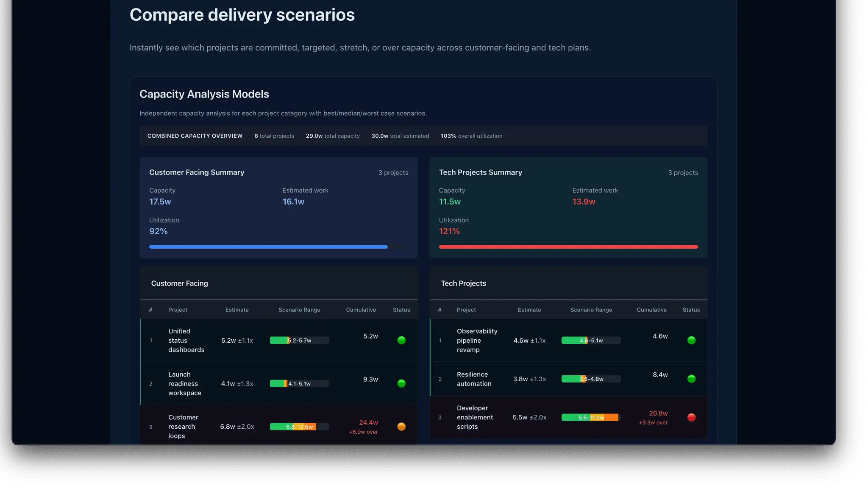Viewport: 868px width, 488px height.
Task: Click the "Compare delivery scenarios" heading
Action: click(x=242, y=15)
